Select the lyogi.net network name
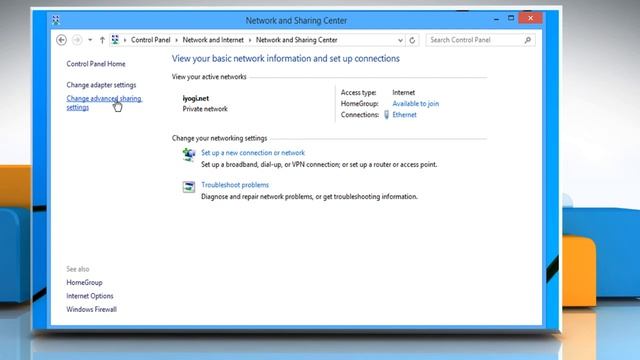 (196, 98)
